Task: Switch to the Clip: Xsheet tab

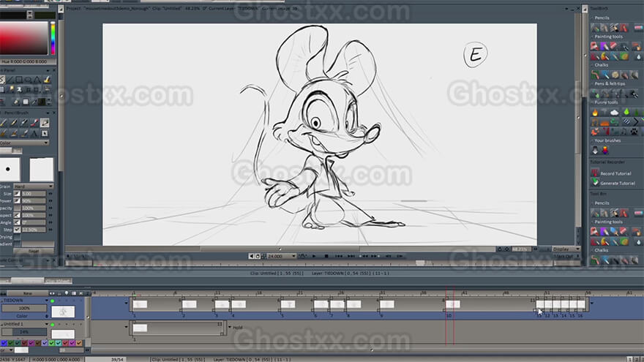Action: pyautogui.click(x=58, y=281)
